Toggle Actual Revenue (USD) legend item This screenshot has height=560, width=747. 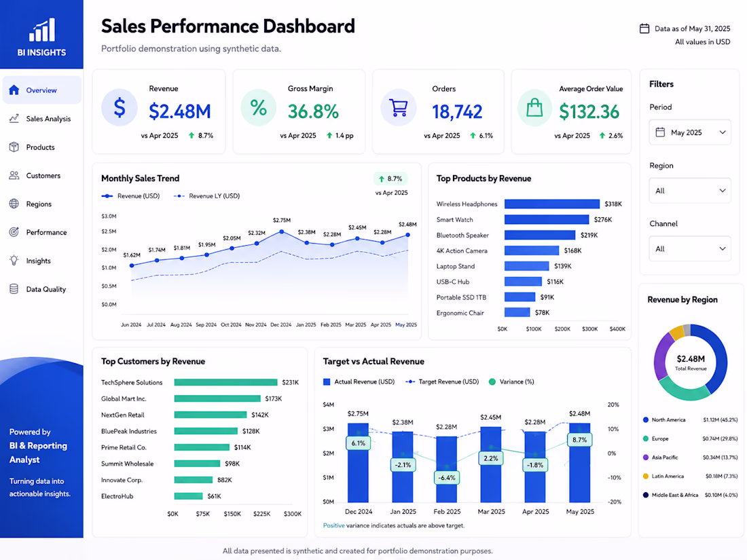pyautogui.click(x=359, y=382)
